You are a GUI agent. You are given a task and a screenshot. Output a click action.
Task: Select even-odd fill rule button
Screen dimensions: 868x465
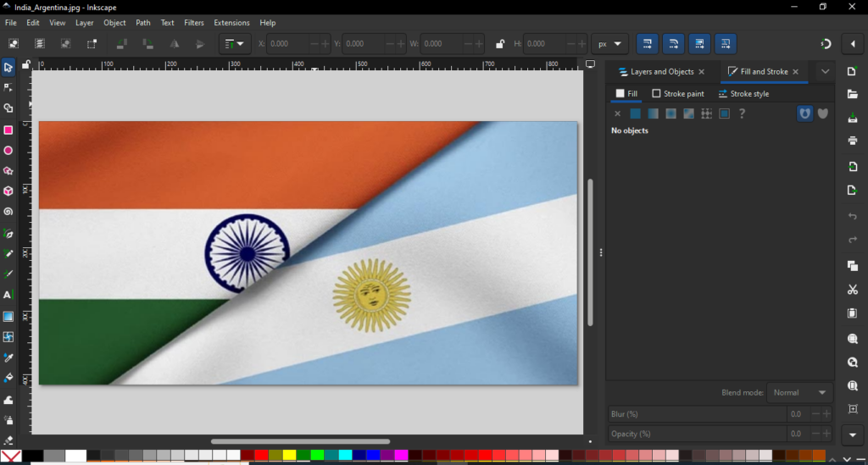[804, 113]
